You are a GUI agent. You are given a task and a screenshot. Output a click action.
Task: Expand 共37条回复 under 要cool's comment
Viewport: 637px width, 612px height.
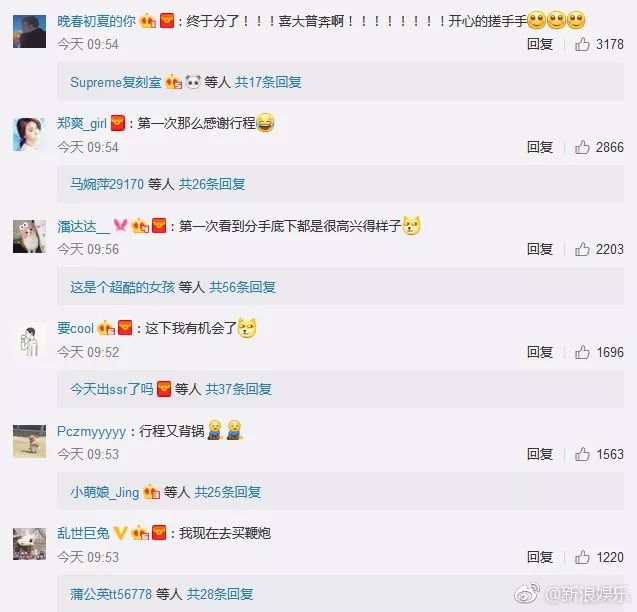pos(238,389)
